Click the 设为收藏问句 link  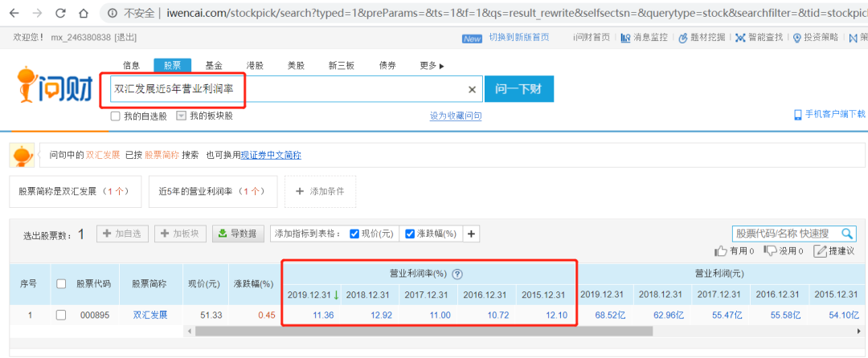456,116
